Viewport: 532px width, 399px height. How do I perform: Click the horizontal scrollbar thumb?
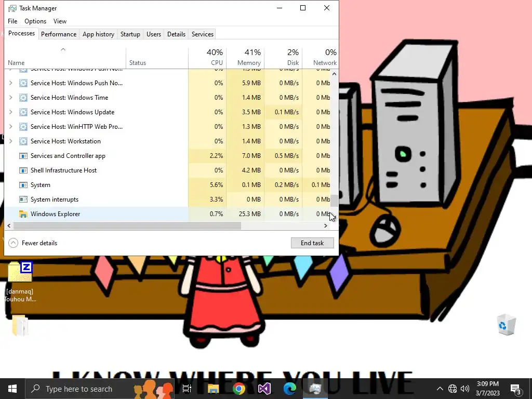point(127,225)
